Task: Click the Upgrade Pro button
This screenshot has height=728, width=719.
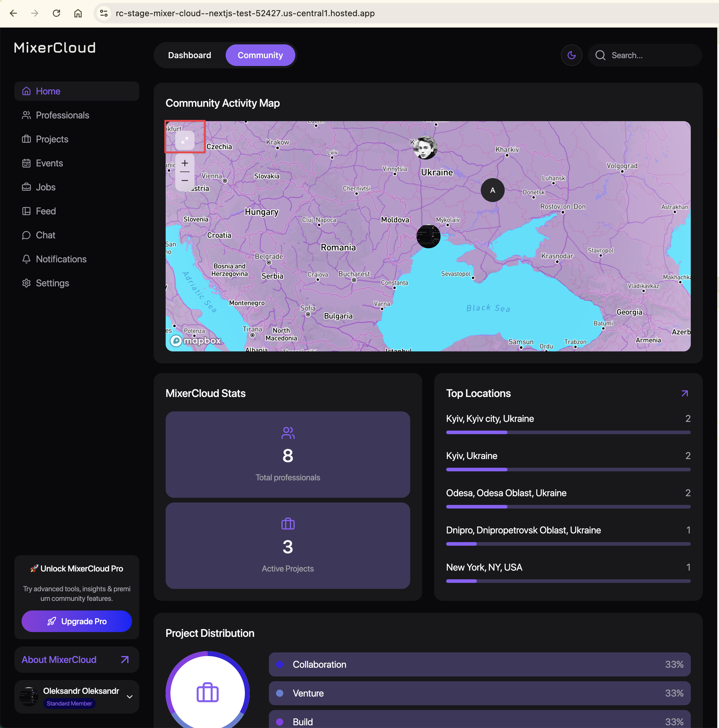Action: click(77, 621)
